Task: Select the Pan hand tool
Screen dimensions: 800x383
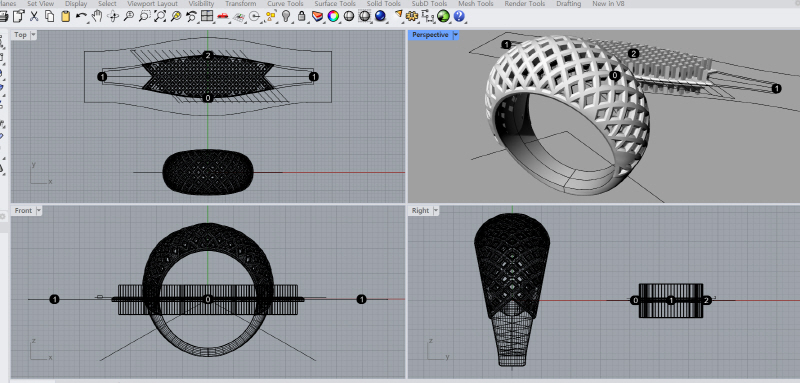Action: [x=97, y=16]
